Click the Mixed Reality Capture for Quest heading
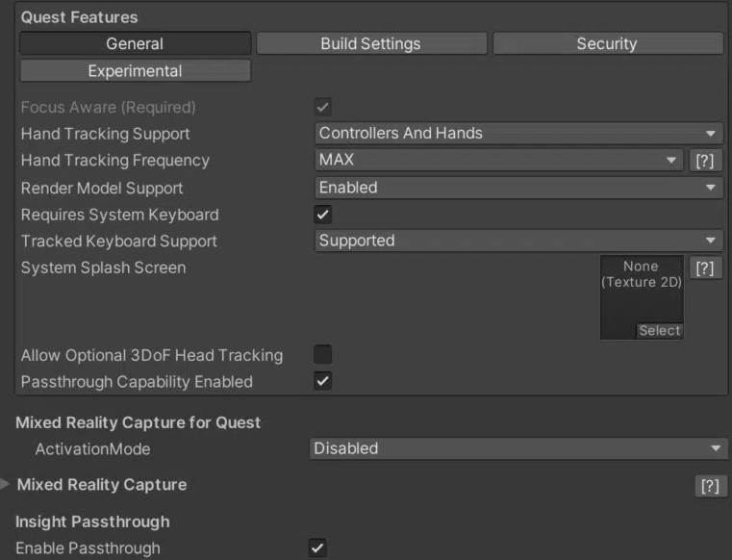732x560 pixels. 139,422
